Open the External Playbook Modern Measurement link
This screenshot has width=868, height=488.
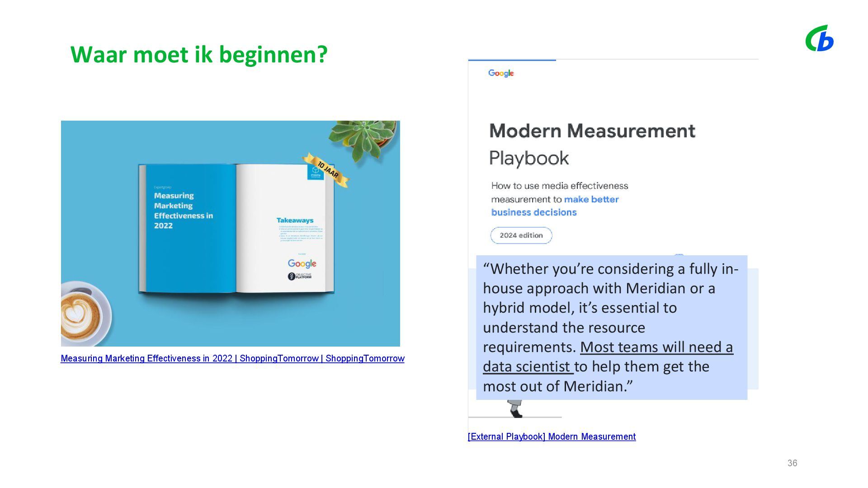[552, 436]
